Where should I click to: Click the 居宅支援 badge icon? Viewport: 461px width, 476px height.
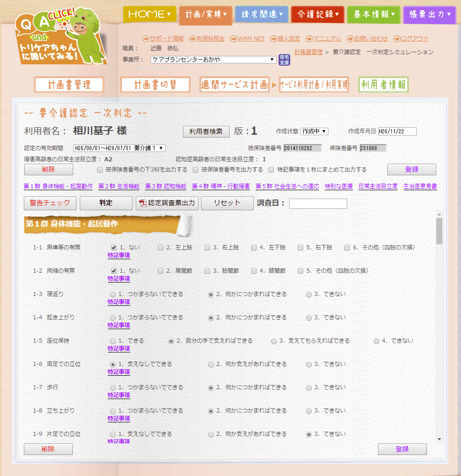284,60
